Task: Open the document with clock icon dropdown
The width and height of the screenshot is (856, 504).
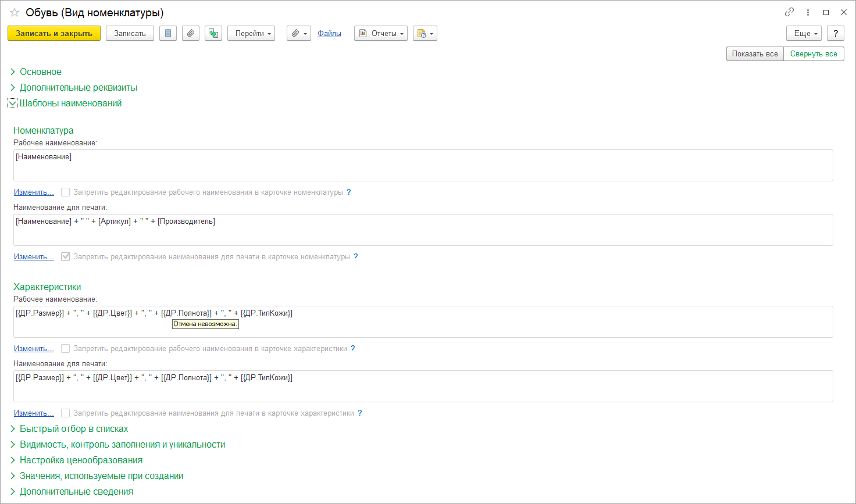Action: pos(425,34)
